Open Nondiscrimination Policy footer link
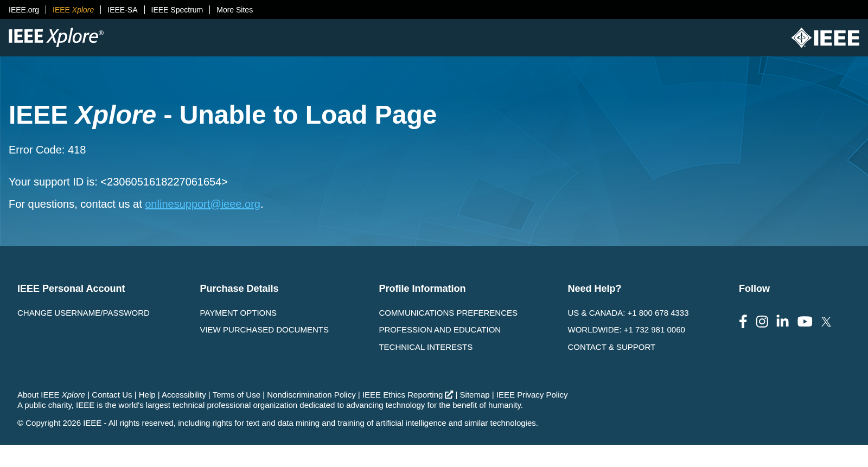 pos(311,395)
